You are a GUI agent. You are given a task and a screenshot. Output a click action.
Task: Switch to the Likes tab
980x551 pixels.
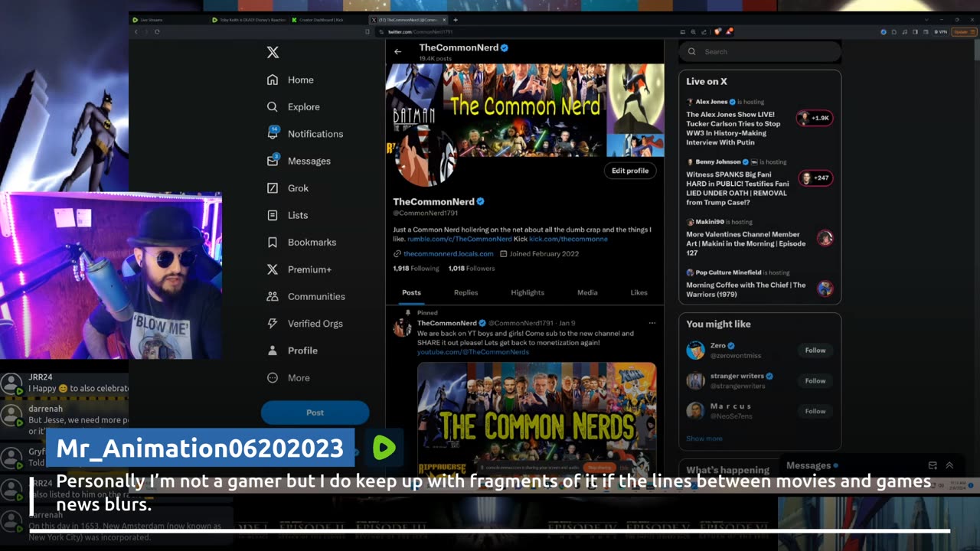click(x=639, y=292)
